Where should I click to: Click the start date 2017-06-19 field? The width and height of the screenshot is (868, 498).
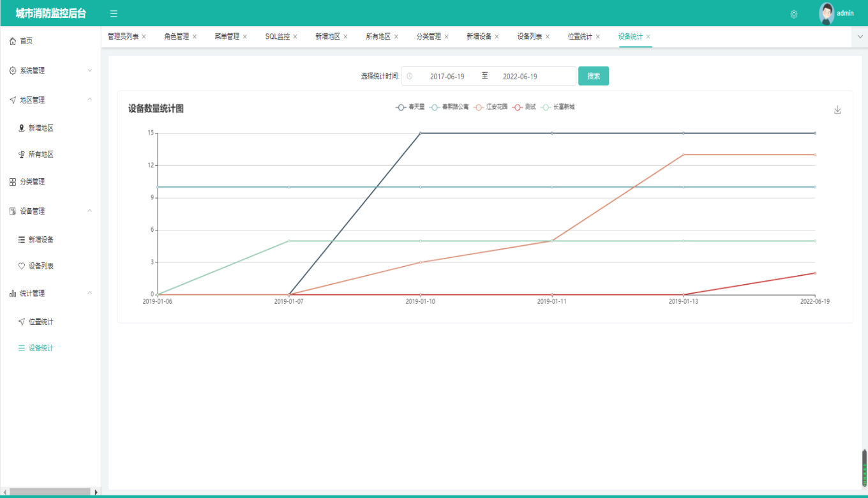point(447,77)
